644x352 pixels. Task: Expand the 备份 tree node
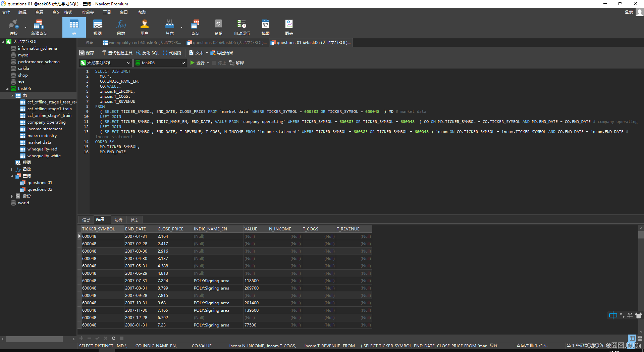pos(12,196)
